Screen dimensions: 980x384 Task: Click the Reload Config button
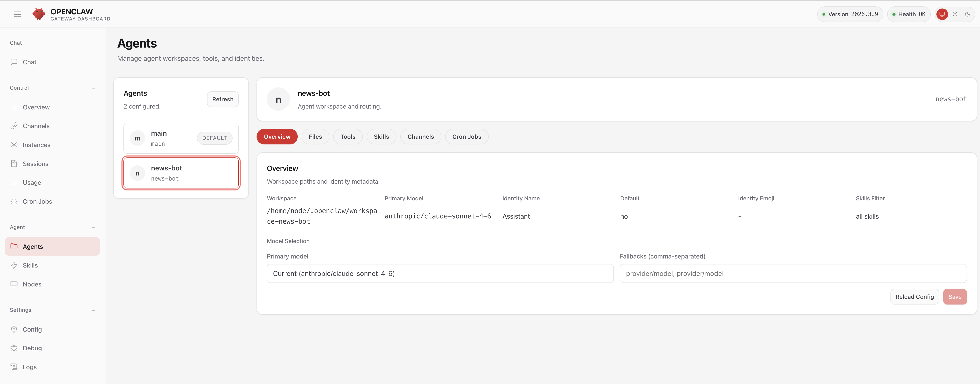(x=914, y=296)
